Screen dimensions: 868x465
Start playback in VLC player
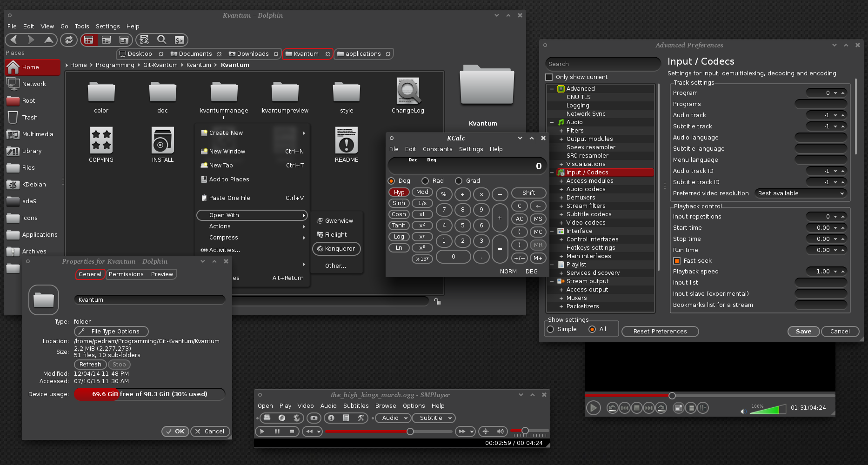click(x=593, y=408)
